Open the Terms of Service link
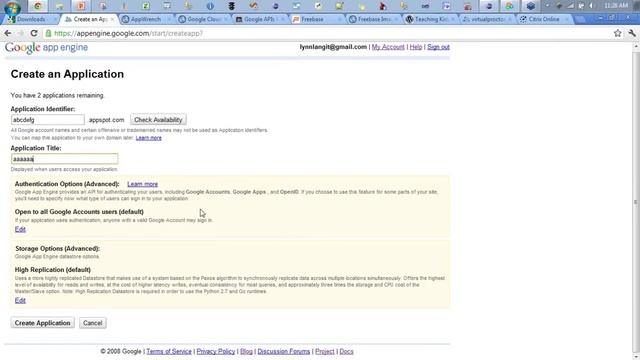The width and height of the screenshot is (640, 360). click(x=169, y=351)
